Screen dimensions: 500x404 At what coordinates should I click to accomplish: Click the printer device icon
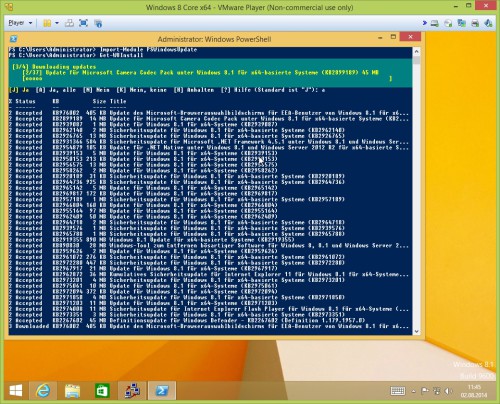point(475,23)
